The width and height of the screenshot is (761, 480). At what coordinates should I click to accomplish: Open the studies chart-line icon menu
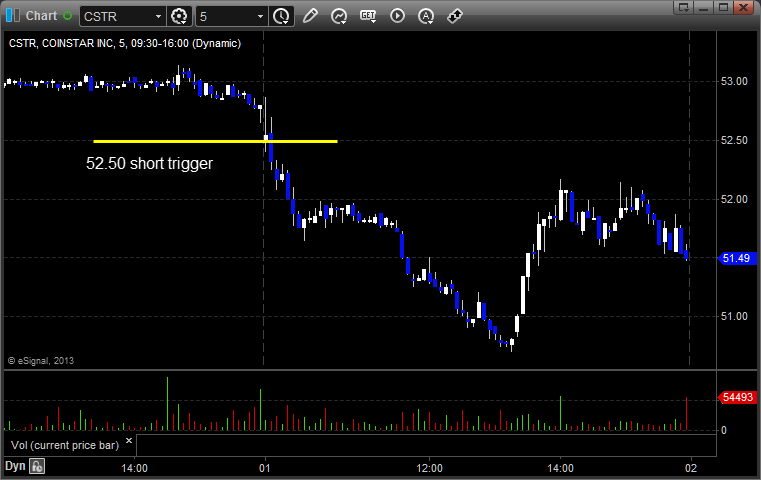339,16
